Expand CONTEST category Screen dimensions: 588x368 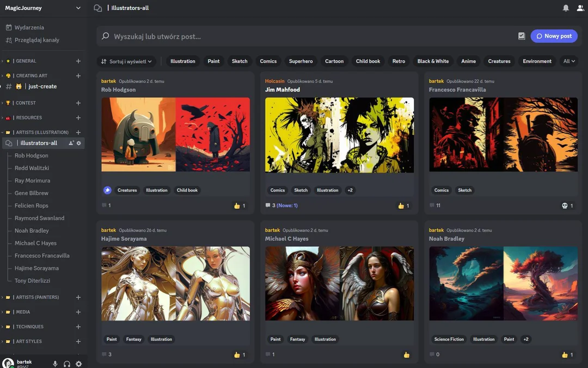[26, 103]
